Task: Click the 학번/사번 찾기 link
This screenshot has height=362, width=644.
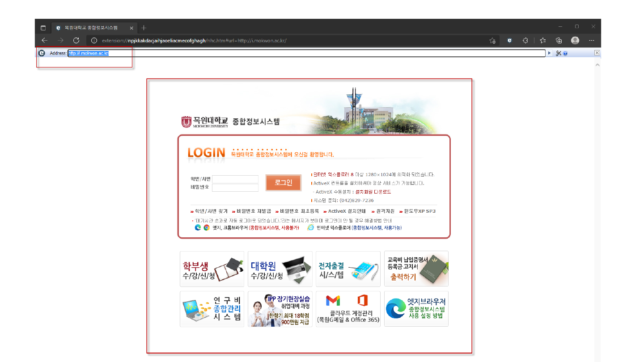Action: pos(211,210)
